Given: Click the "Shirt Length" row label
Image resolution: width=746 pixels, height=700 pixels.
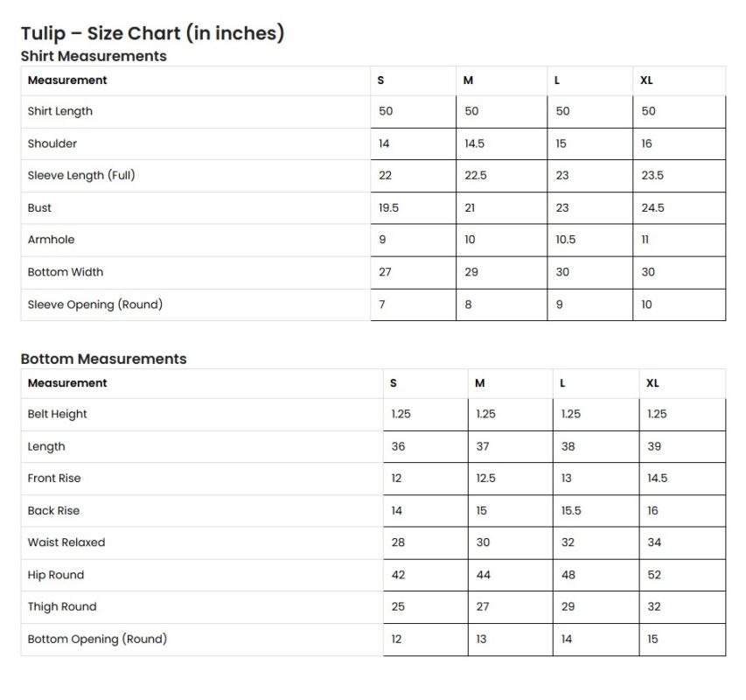Looking at the screenshot, I should click(x=59, y=111).
